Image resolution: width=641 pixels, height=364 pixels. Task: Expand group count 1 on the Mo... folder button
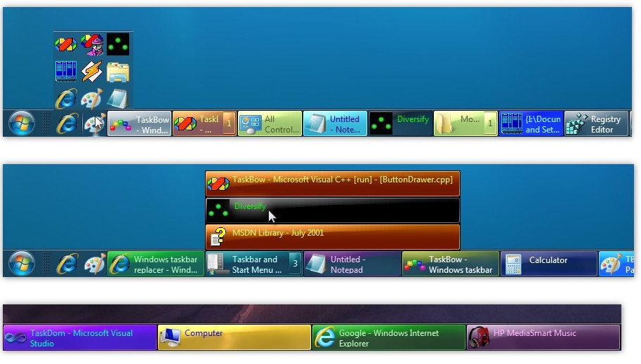pyautogui.click(x=490, y=123)
